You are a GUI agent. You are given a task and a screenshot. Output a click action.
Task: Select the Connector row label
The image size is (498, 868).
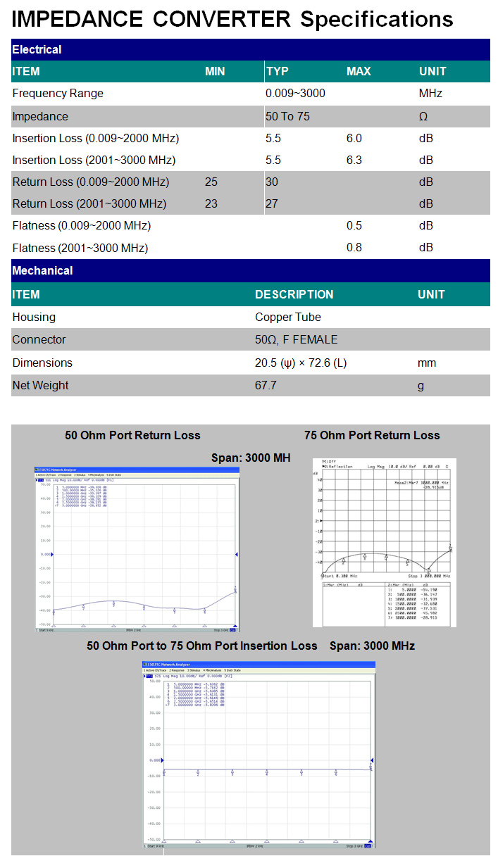point(39,339)
